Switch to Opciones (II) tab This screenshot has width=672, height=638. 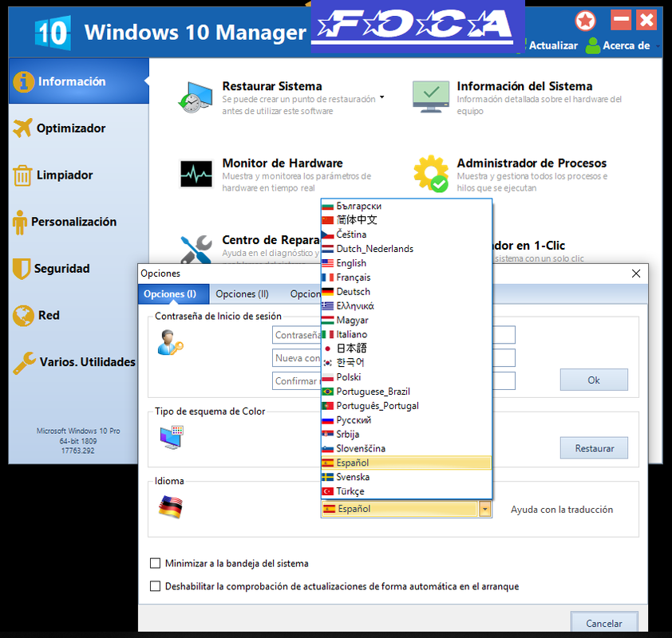[x=242, y=294]
